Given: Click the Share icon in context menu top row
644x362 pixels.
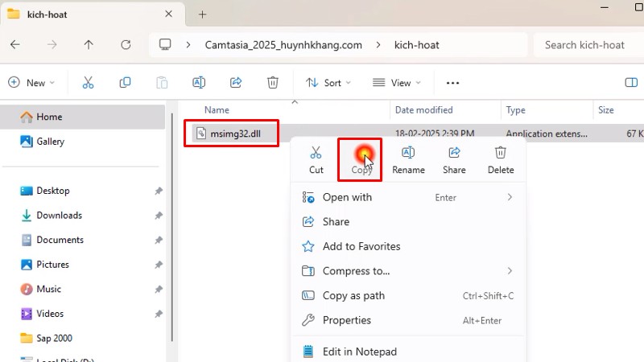Looking at the screenshot, I should point(454,153).
